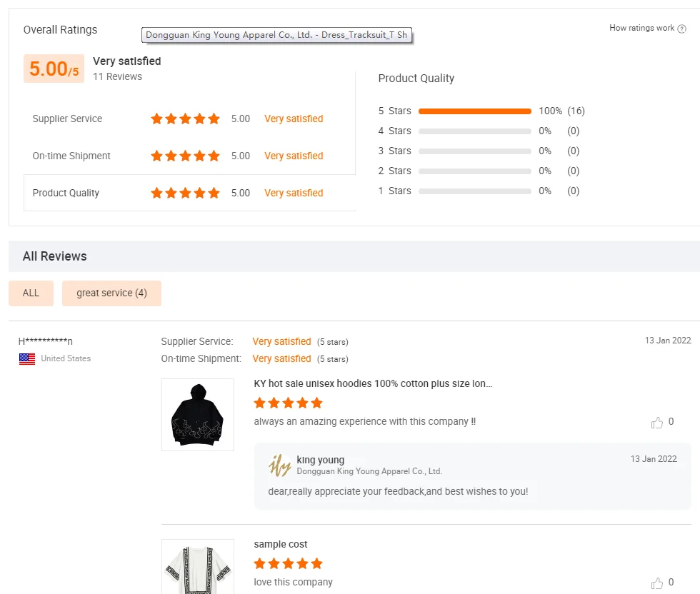Click the 5.00/5 overall score badge
The width and height of the screenshot is (700, 594).
(54, 69)
